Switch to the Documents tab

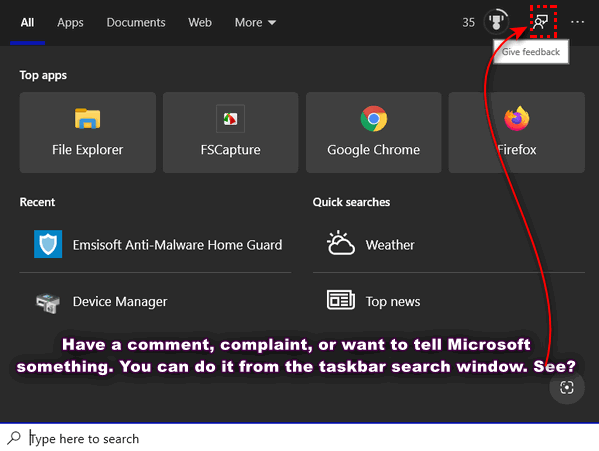[136, 23]
